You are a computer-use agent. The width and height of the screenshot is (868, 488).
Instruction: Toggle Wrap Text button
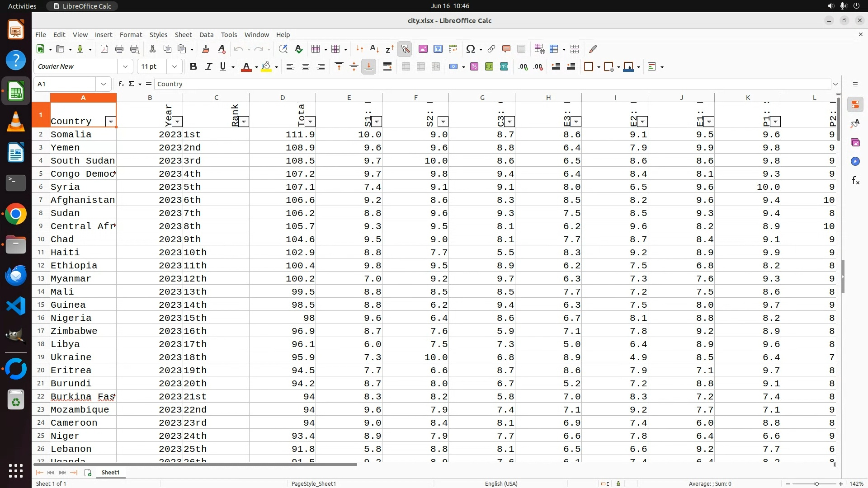point(387,67)
